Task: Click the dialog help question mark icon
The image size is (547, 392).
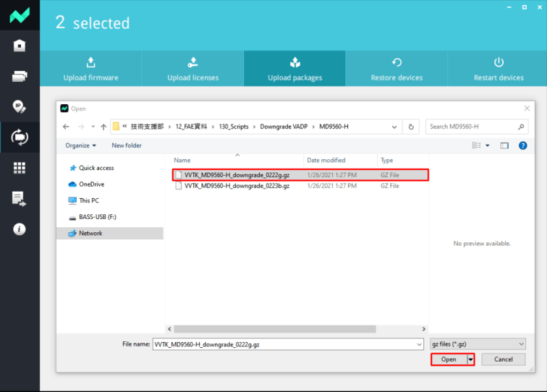Action: click(x=523, y=145)
